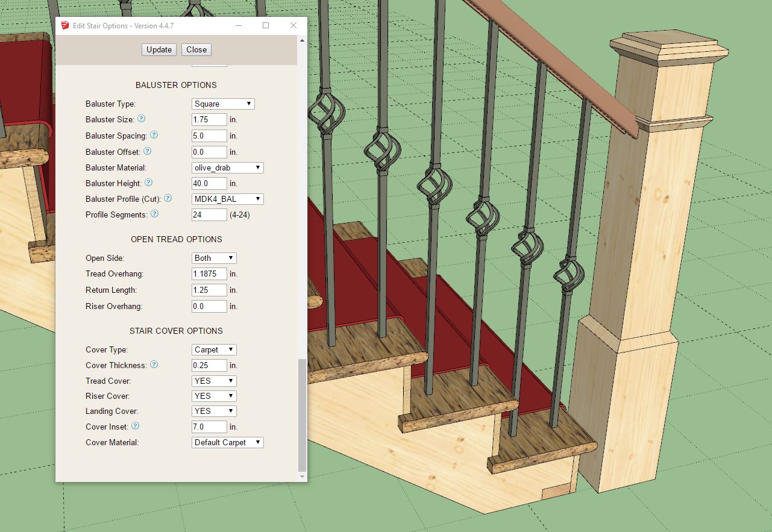Open Baluster Profile MDK4_BAL dropdown
Viewport: 772px width, 532px height.
tap(227, 199)
